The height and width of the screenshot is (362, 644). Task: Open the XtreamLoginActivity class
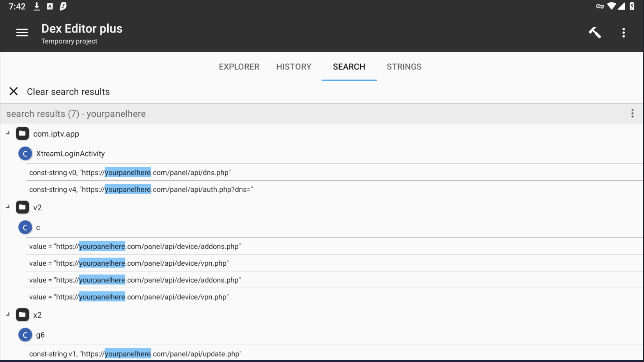click(x=70, y=154)
